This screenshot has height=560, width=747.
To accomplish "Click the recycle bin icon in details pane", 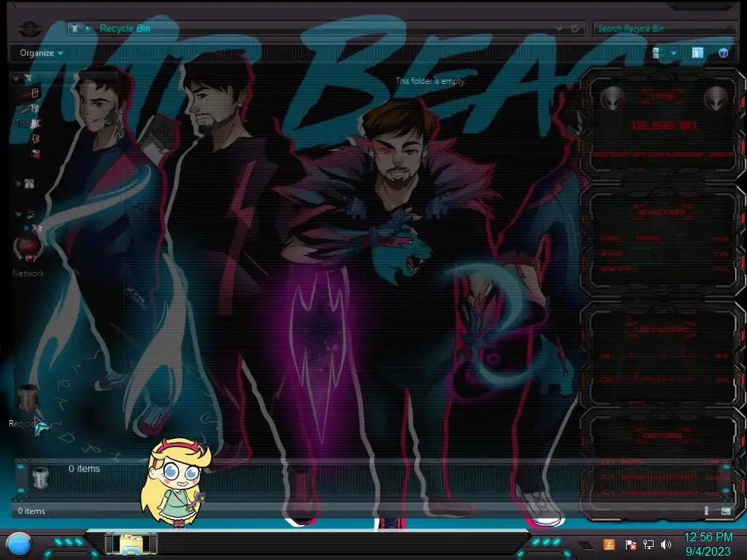I will (x=41, y=478).
